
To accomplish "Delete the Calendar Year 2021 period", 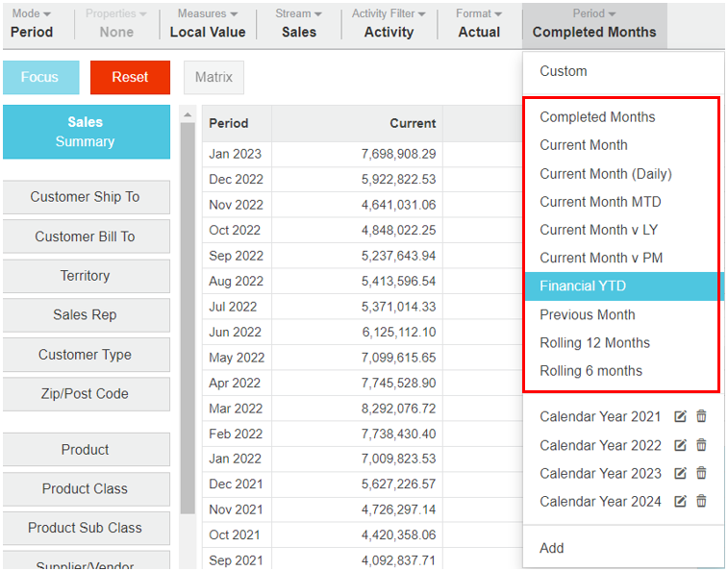I will (701, 417).
